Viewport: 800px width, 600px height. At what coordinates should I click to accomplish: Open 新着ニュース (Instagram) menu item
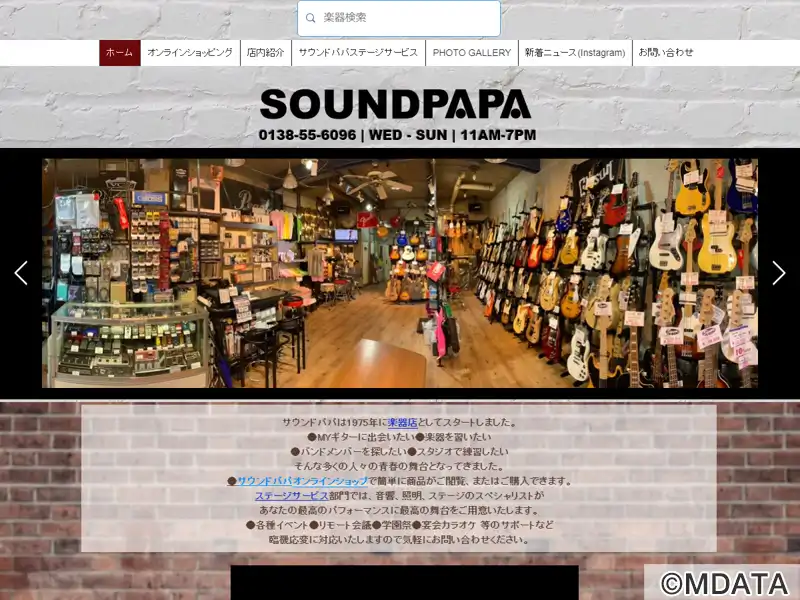tap(575, 53)
